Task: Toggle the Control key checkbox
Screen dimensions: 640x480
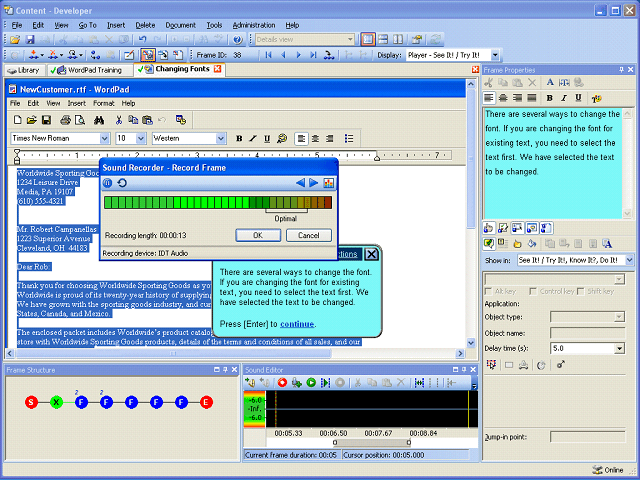Action: pyautogui.click(x=533, y=291)
